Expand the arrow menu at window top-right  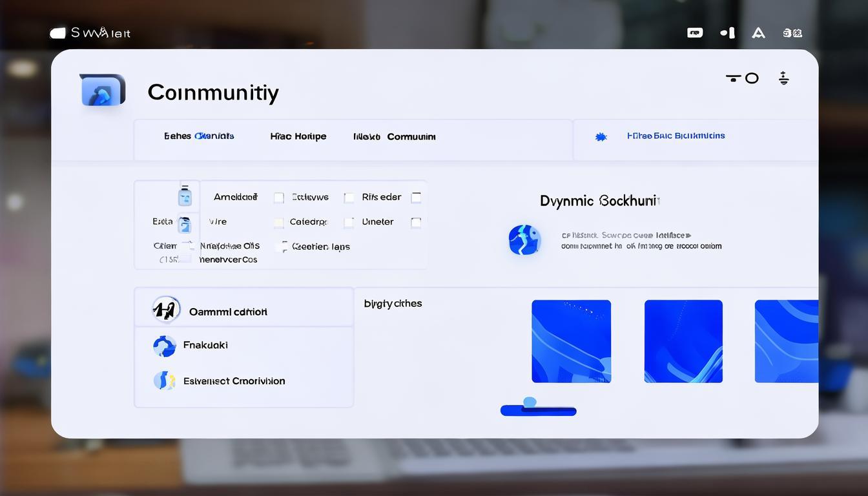pos(783,79)
